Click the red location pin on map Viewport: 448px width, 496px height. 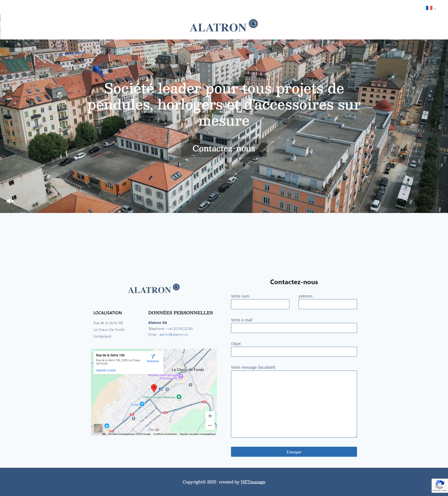tap(154, 388)
